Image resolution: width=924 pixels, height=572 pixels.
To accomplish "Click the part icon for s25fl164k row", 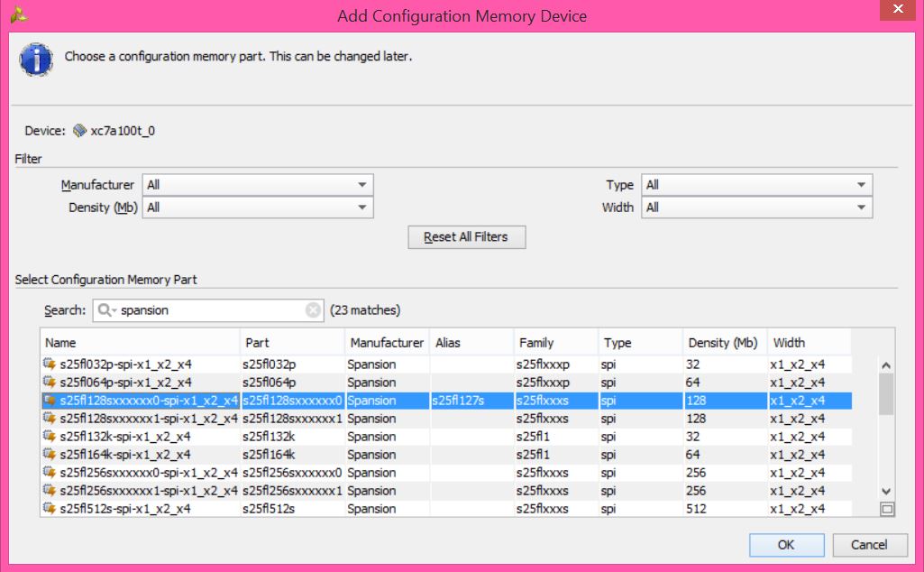I will [x=50, y=454].
